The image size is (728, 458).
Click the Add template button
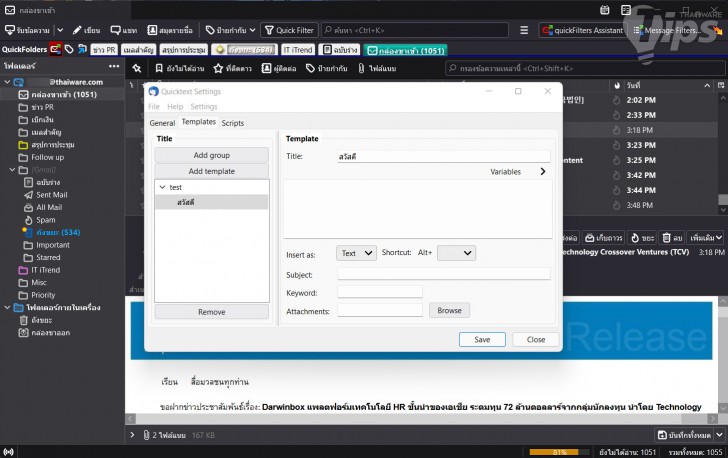click(212, 171)
